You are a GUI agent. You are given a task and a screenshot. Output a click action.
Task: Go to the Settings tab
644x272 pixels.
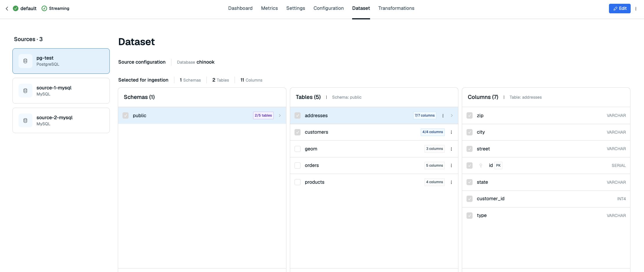pos(296,8)
